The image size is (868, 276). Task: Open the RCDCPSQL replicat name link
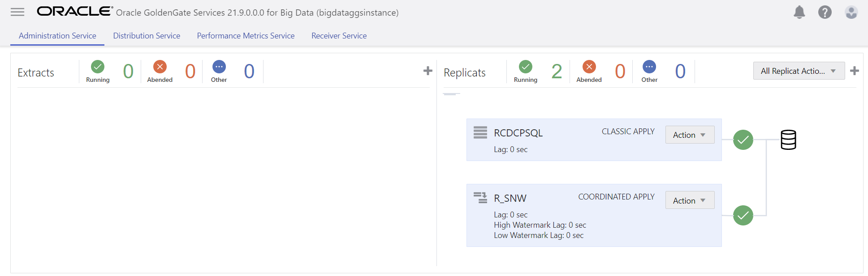pyautogui.click(x=518, y=133)
